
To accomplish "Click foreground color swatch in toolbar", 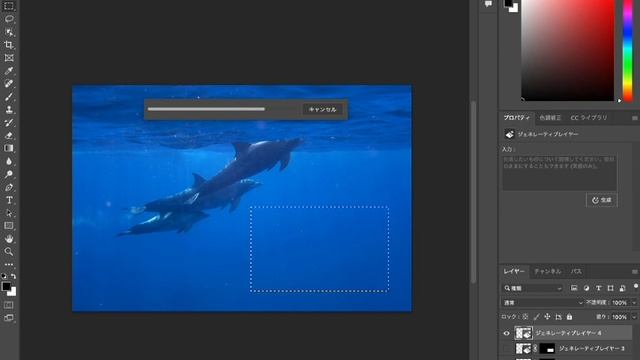I will (6, 287).
